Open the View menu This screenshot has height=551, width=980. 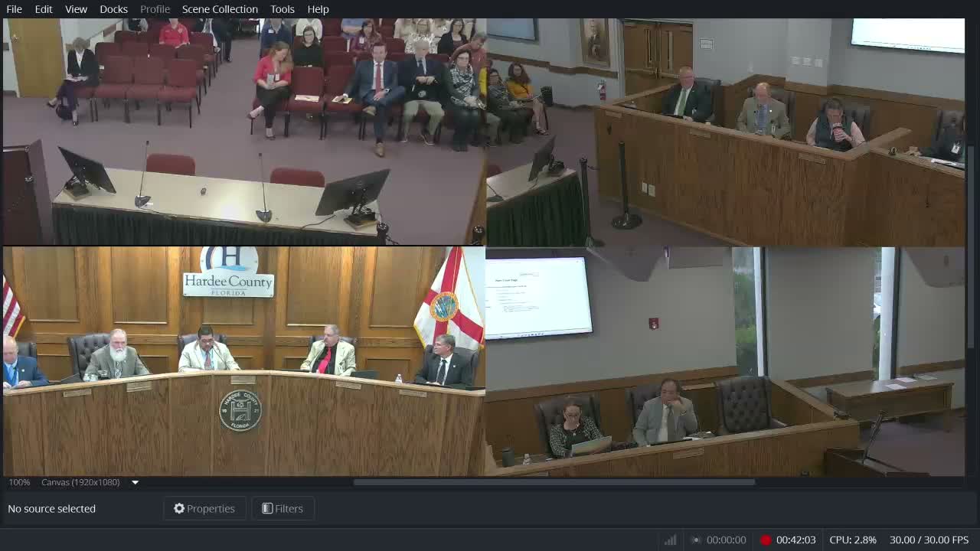click(76, 9)
